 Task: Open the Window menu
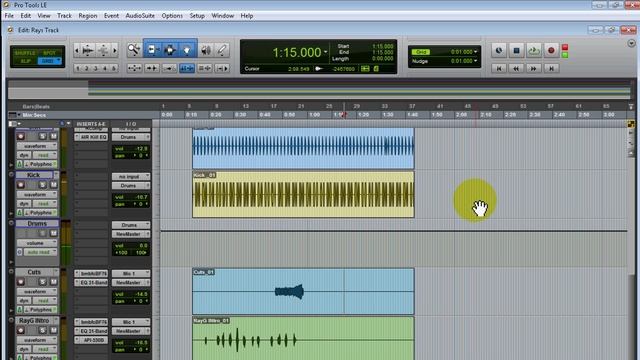tap(222, 16)
